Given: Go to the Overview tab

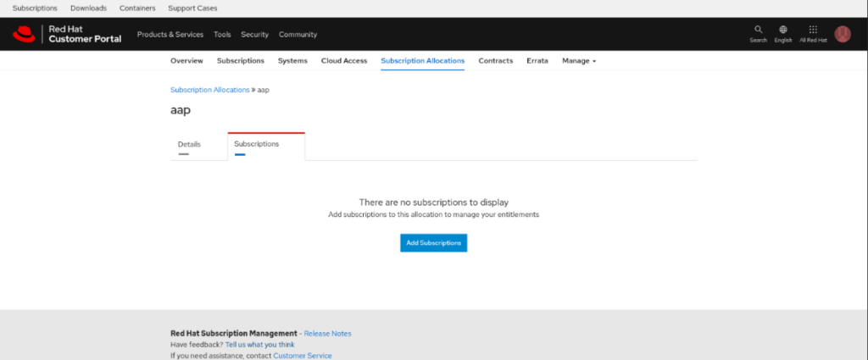Looking at the screenshot, I should pyautogui.click(x=186, y=61).
